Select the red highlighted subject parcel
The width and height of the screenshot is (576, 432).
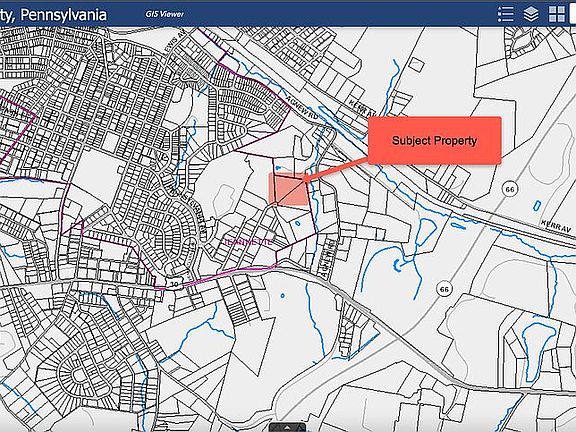click(x=289, y=189)
